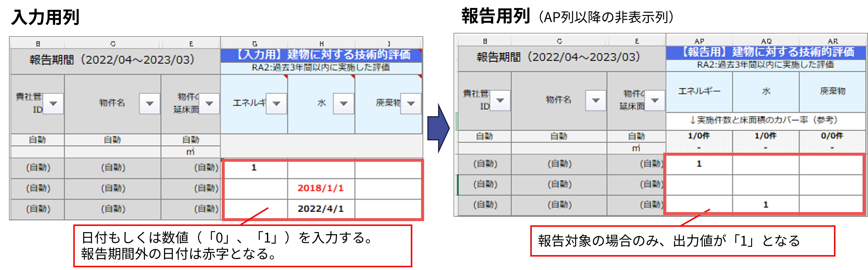Open the 貴社管理ID filter dropdown in the input table

click(x=53, y=103)
